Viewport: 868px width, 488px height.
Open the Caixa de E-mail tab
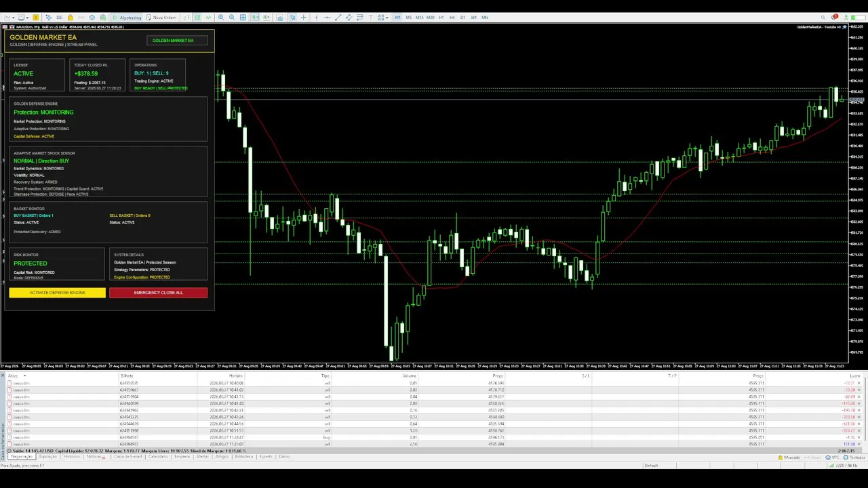tap(127, 457)
